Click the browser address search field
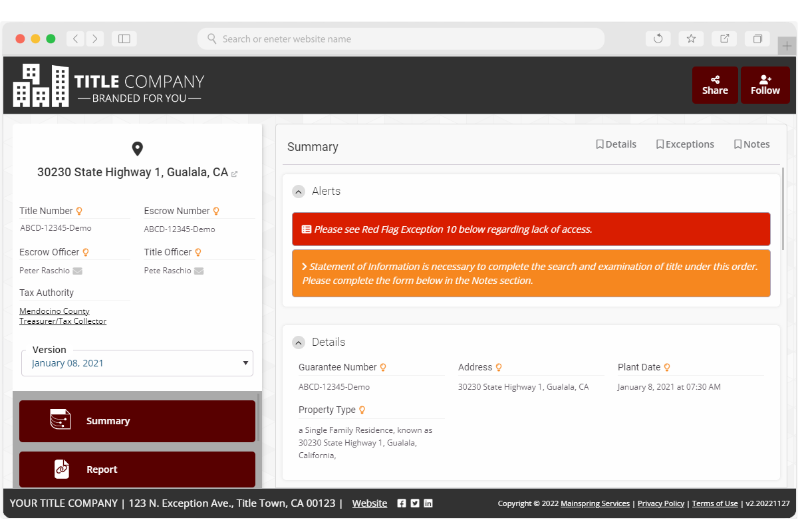This screenshot has height=532, width=798. coord(401,39)
